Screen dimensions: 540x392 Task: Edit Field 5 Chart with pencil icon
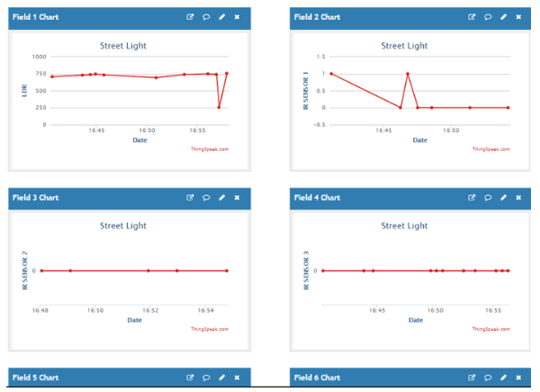pyautogui.click(x=221, y=378)
